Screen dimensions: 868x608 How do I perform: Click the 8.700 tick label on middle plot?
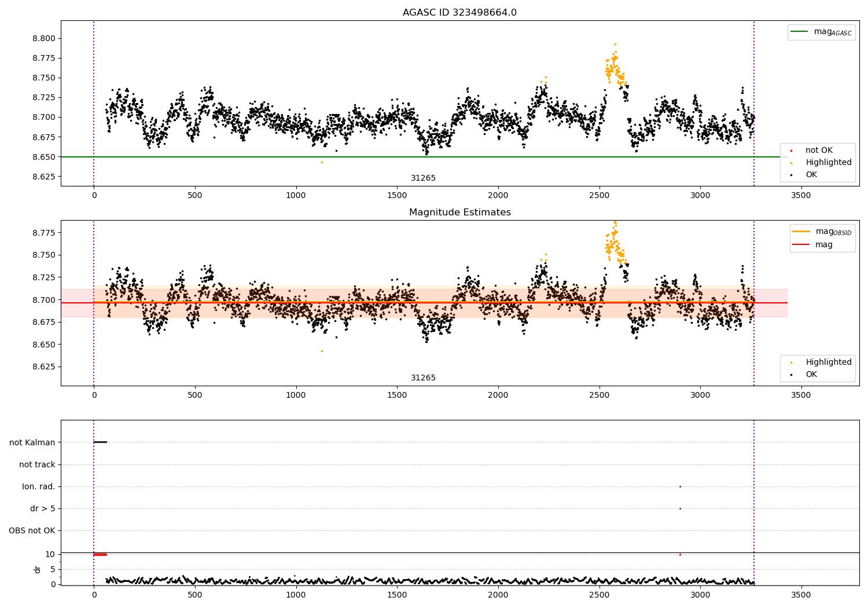[44, 300]
